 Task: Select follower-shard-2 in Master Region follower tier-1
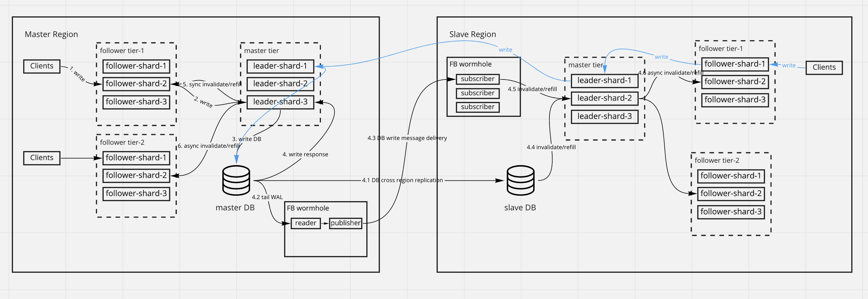(x=136, y=84)
